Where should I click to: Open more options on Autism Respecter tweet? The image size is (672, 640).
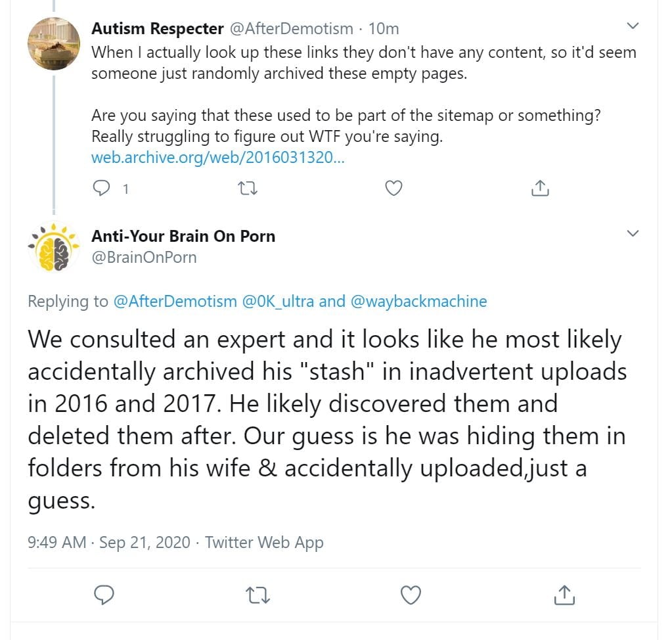[x=633, y=26]
